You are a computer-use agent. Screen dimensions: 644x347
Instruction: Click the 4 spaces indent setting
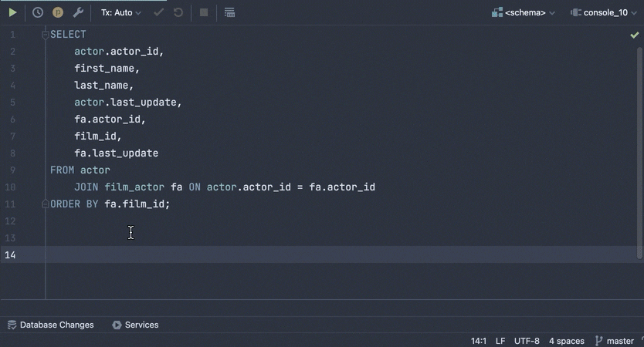tap(566, 341)
